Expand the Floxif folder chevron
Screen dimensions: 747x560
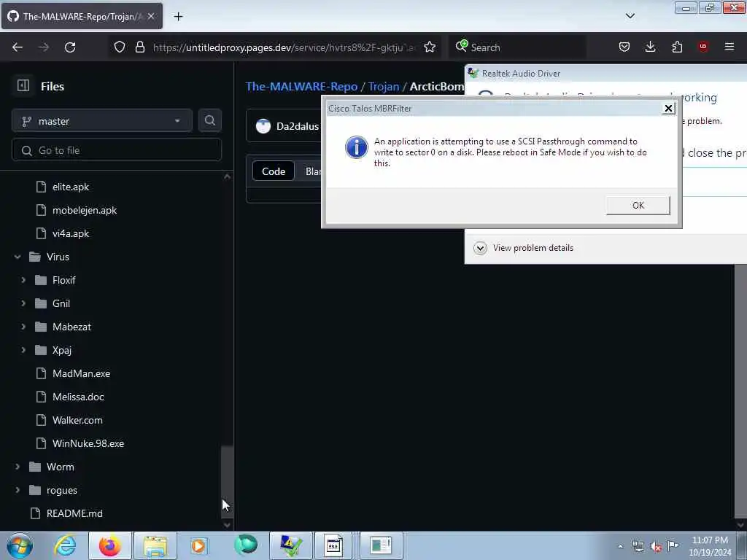tap(23, 280)
